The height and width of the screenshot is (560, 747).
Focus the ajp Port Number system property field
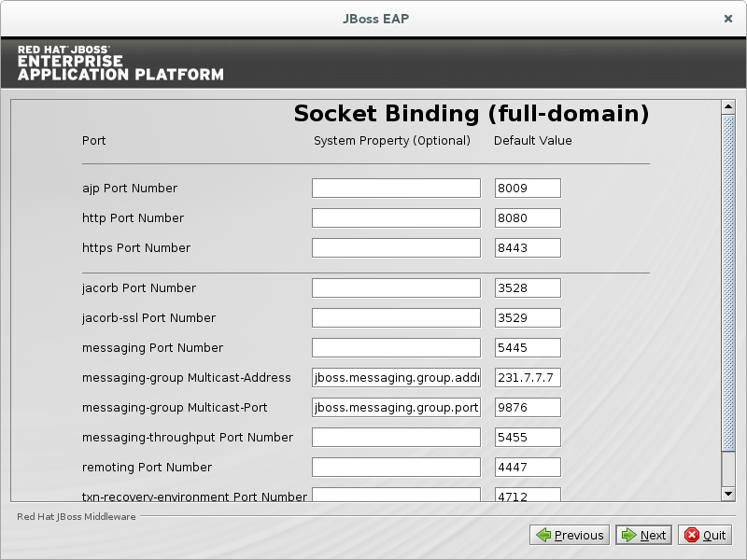pyautogui.click(x=396, y=189)
